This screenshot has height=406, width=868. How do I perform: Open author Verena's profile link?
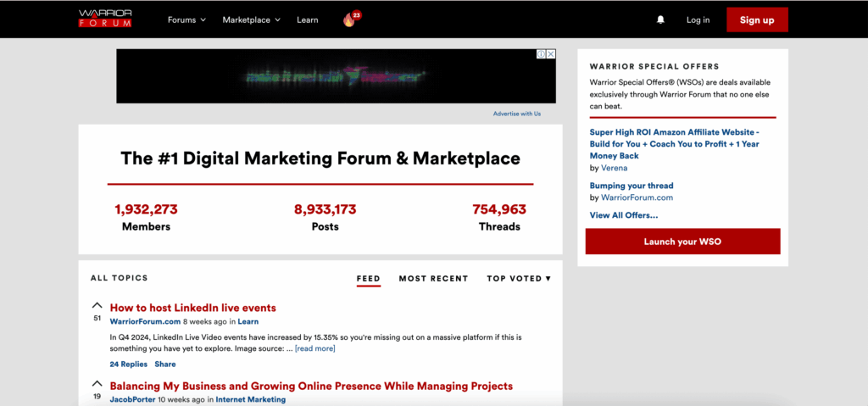pos(614,168)
